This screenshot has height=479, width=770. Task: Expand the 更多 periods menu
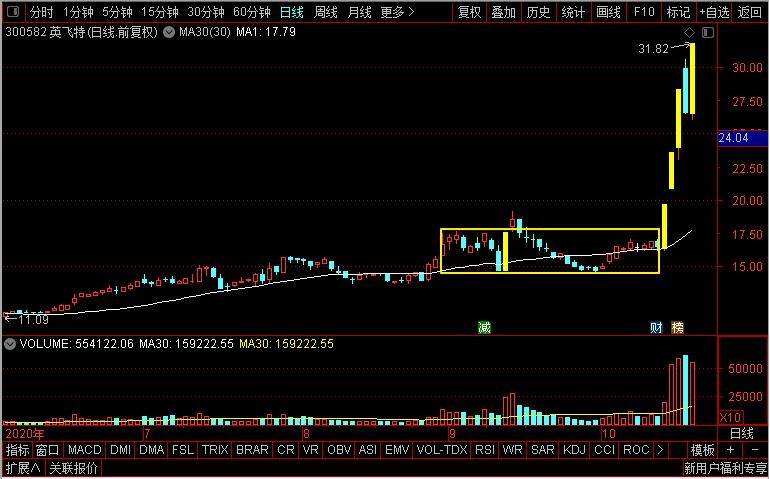[398, 12]
